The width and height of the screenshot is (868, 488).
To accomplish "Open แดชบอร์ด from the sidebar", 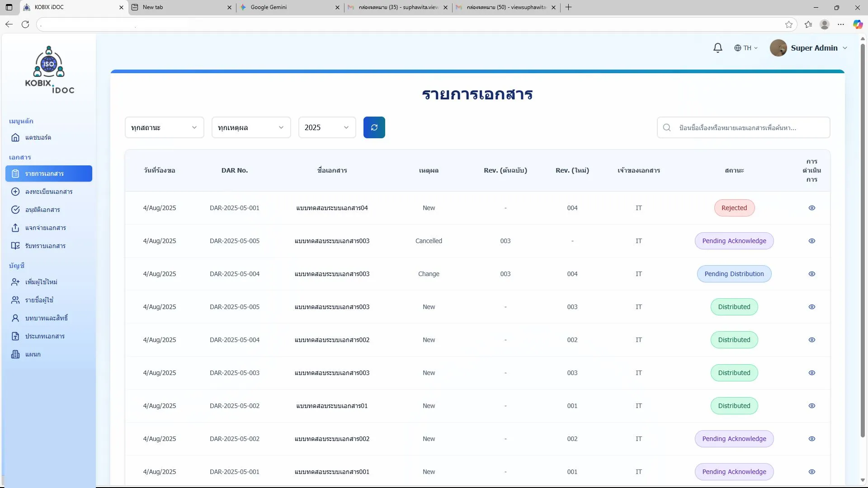I will click(x=38, y=137).
